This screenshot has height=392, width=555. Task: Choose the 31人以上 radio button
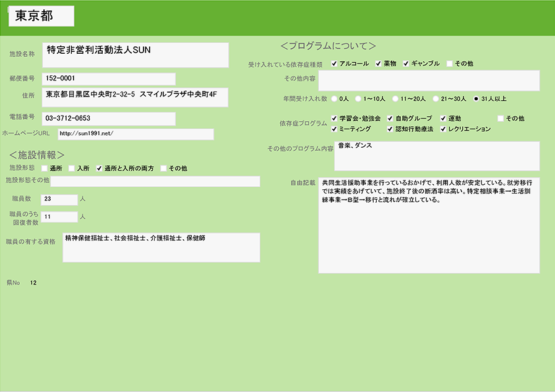(x=476, y=98)
